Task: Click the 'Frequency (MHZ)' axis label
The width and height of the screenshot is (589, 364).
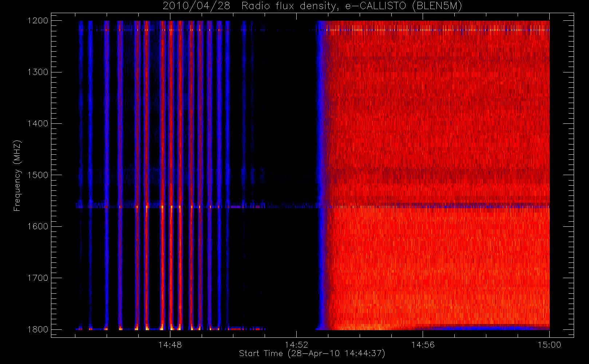Action: 17,175
